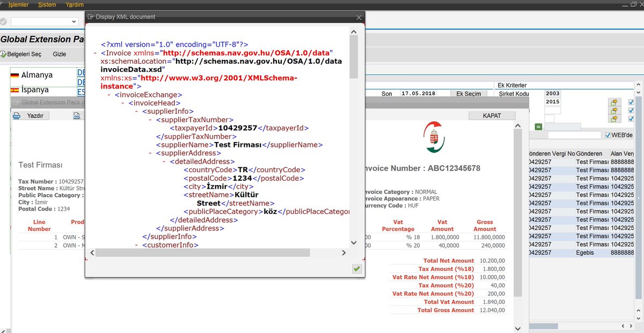Collapse the customerInfo XML node
Image resolution: width=644 pixels, height=333 pixels.
click(x=137, y=245)
